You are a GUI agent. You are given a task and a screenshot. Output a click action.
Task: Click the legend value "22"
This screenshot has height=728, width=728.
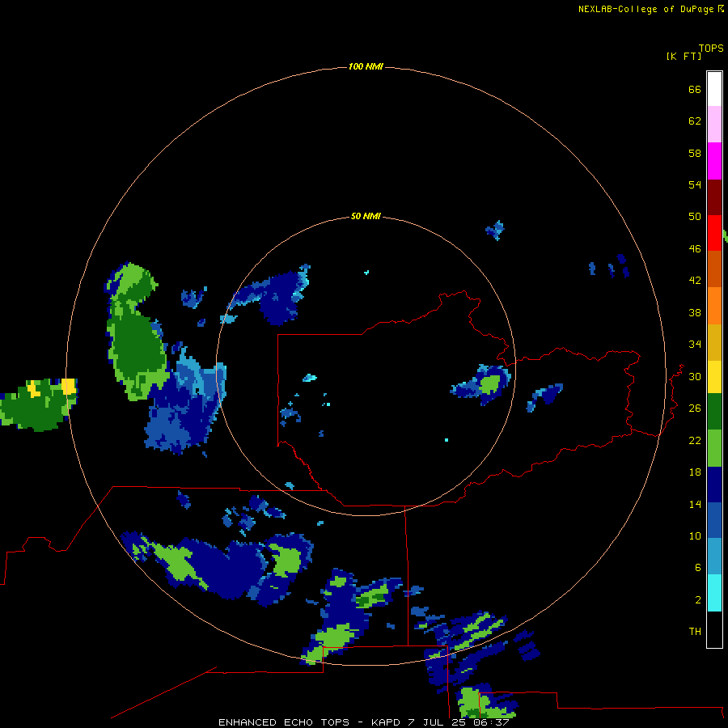tap(695, 441)
